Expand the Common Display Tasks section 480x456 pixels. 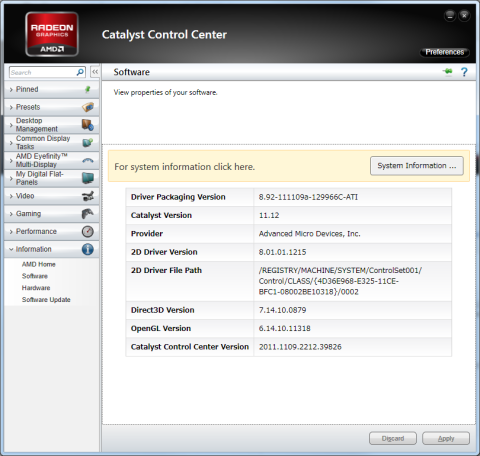pyautogui.click(x=52, y=143)
